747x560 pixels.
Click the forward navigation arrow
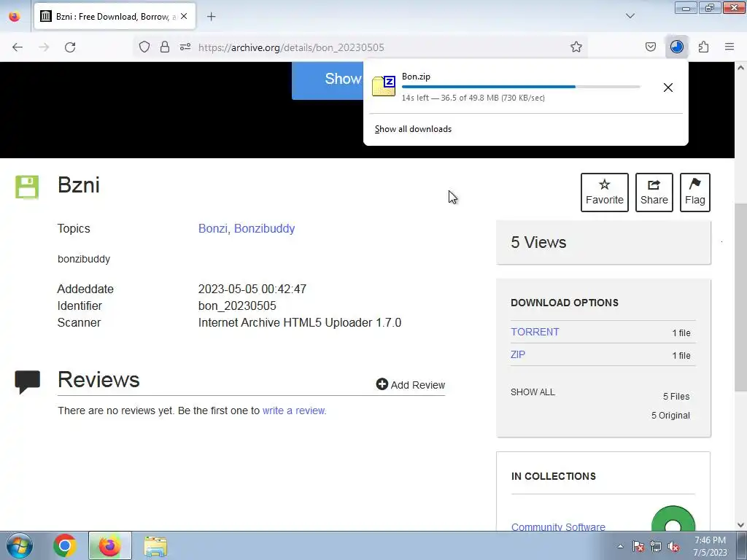[44, 47]
